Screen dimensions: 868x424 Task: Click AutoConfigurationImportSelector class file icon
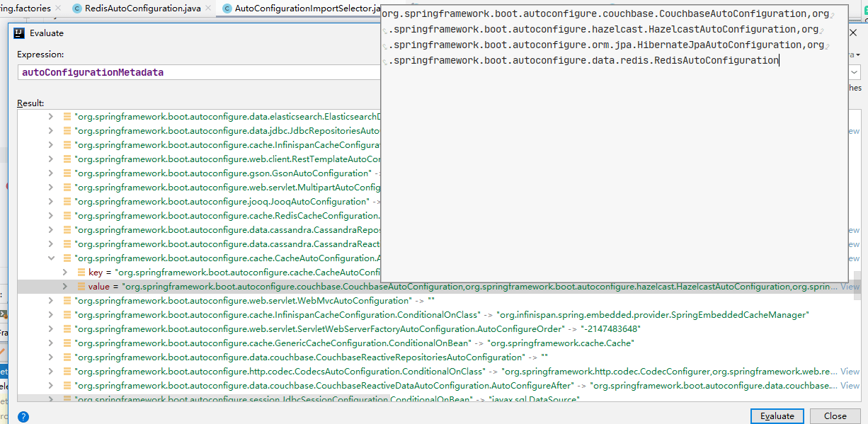click(227, 8)
